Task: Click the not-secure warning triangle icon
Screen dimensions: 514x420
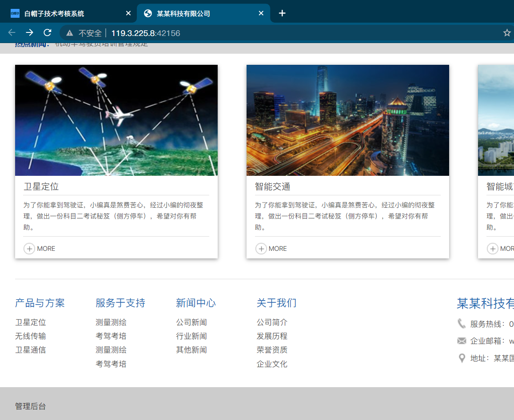Action: click(69, 33)
